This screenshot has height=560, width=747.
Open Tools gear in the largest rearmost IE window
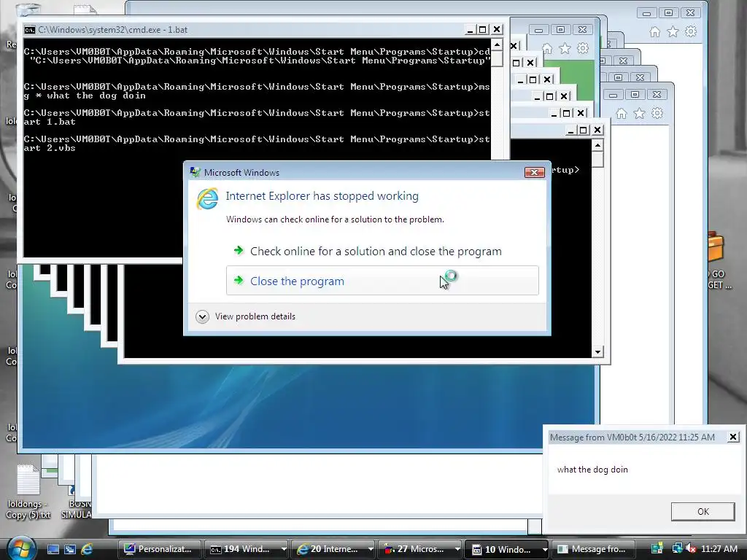coord(690,32)
